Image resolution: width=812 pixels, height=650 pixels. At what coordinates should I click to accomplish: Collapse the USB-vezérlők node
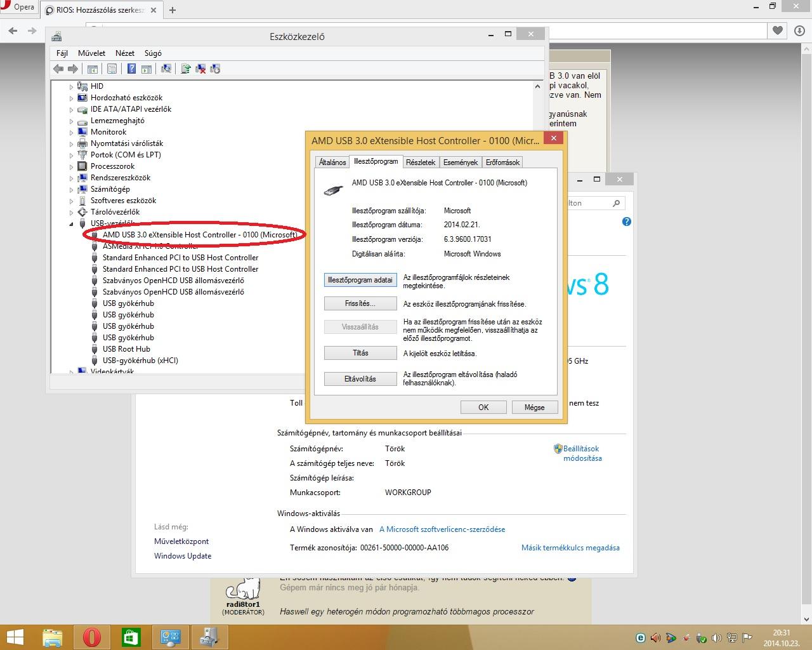[71, 223]
